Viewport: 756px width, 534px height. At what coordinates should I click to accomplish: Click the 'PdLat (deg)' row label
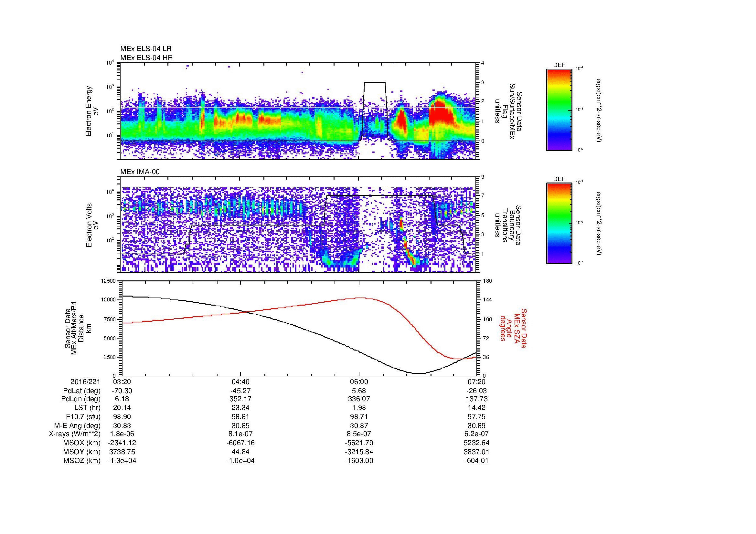coord(82,391)
